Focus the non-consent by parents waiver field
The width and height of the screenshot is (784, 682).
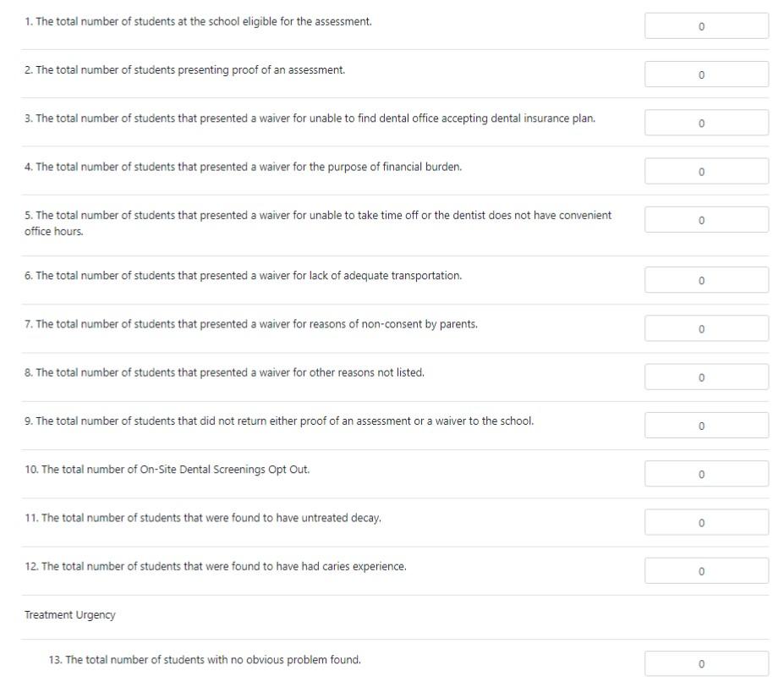pyautogui.click(x=706, y=328)
